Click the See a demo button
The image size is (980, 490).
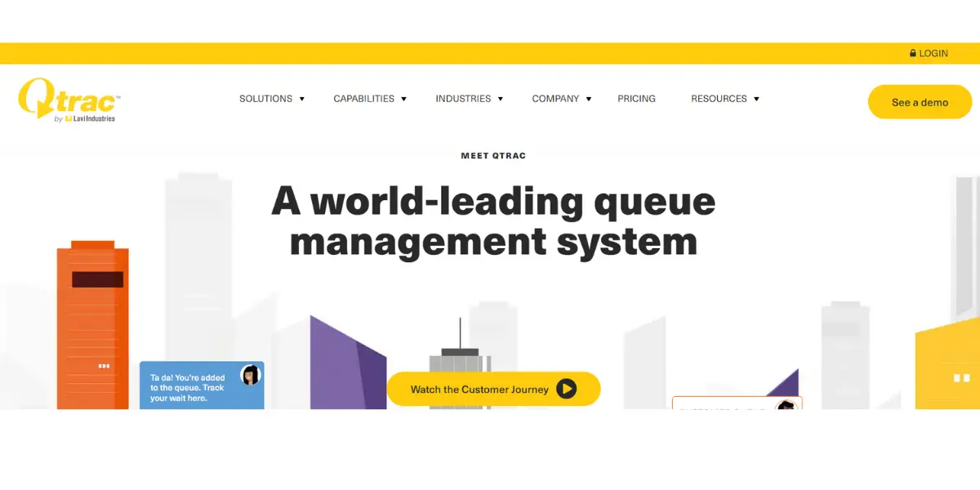pos(920,102)
